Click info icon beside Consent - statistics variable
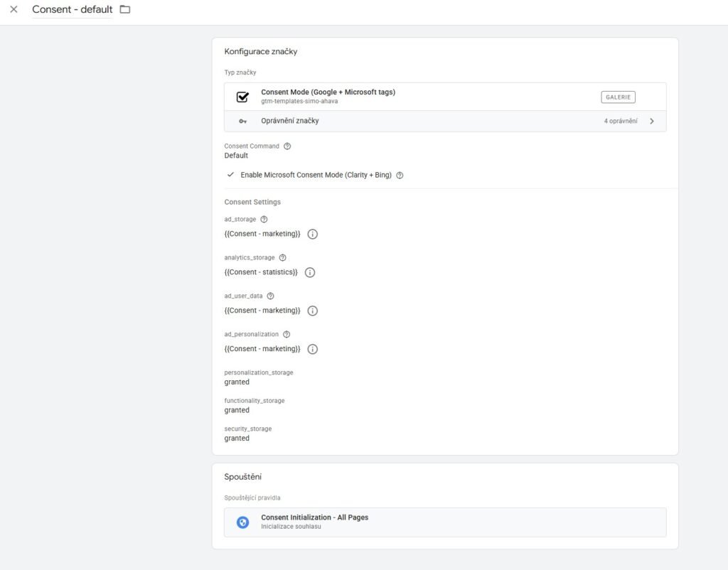The image size is (728, 570). tap(309, 272)
